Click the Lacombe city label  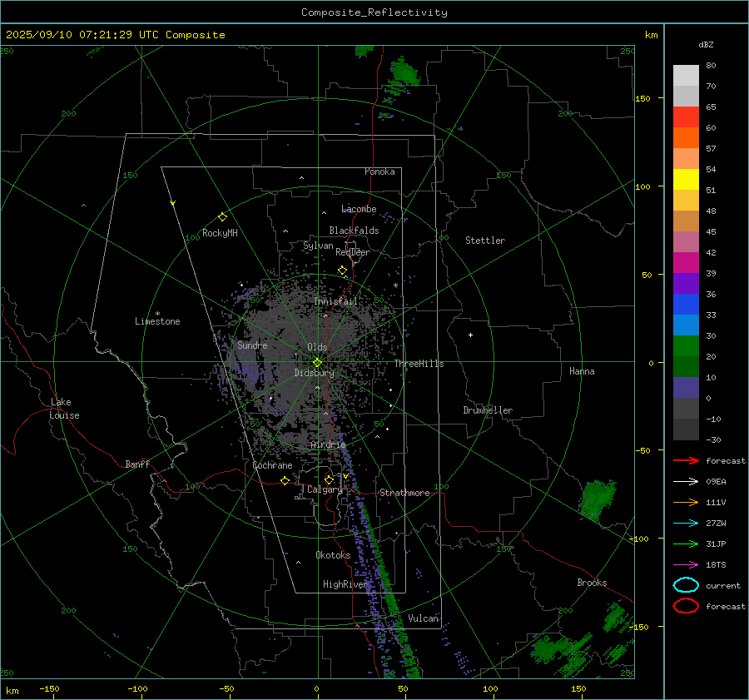point(359,209)
